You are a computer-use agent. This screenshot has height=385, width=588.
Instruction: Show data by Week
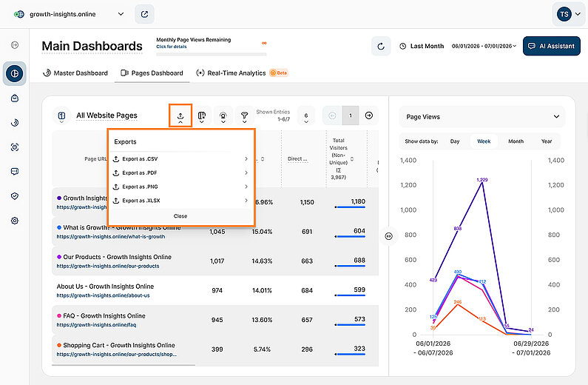click(484, 141)
